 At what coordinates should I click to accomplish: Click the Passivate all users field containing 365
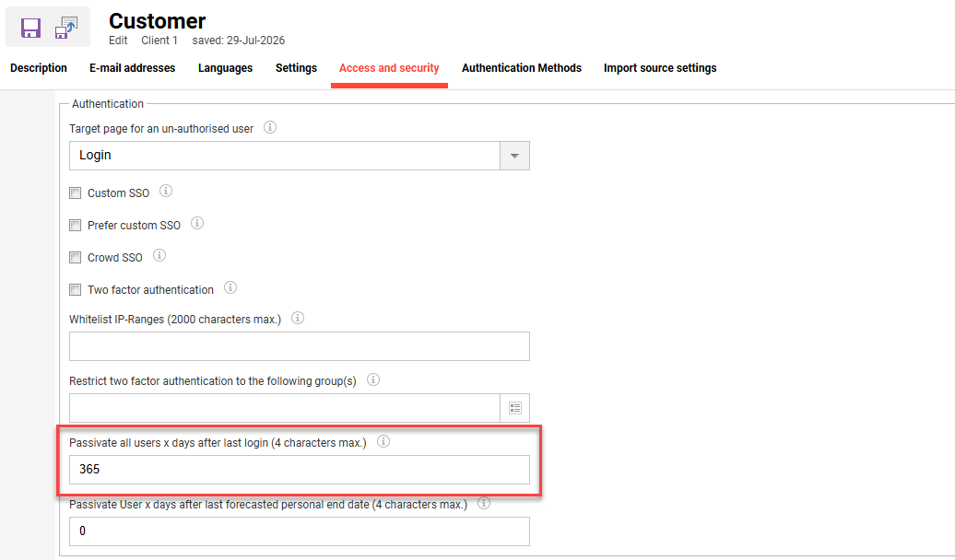[x=299, y=470]
